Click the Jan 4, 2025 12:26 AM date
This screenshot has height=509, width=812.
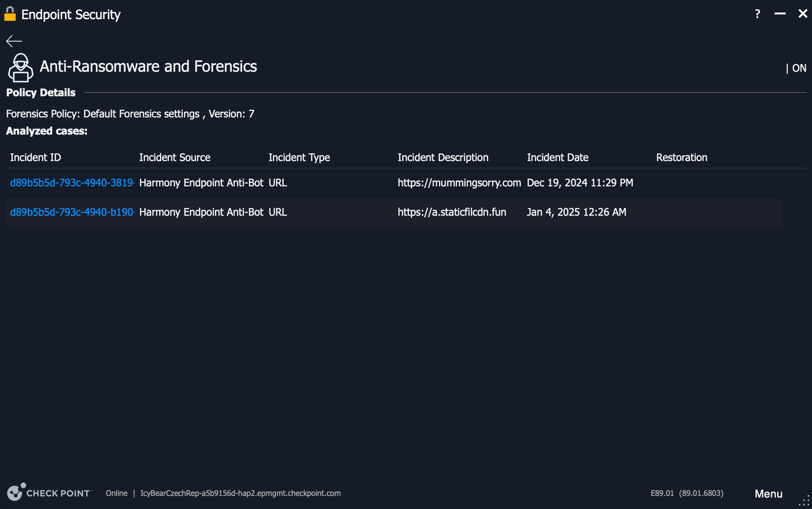pyautogui.click(x=576, y=212)
